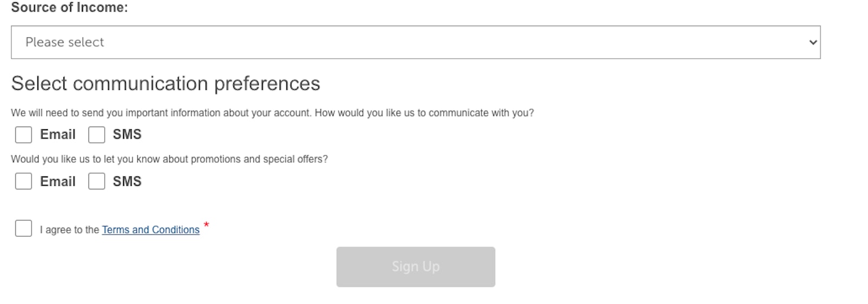The height and width of the screenshot is (304, 868).
Task: Click the Select communication preferences heading
Action: (x=165, y=84)
